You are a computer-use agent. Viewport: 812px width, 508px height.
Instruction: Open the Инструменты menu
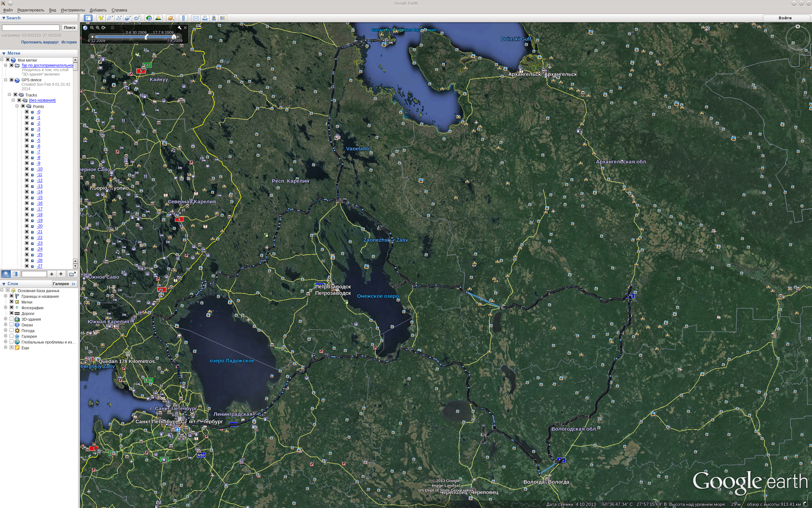coord(73,10)
